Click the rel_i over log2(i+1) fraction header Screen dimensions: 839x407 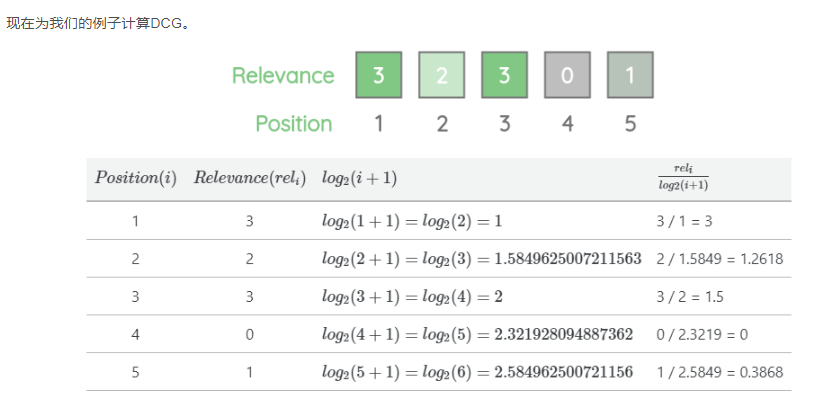[x=683, y=179]
